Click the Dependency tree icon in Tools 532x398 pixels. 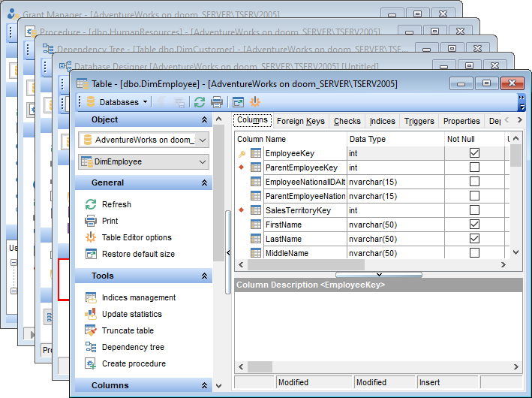point(91,347)
